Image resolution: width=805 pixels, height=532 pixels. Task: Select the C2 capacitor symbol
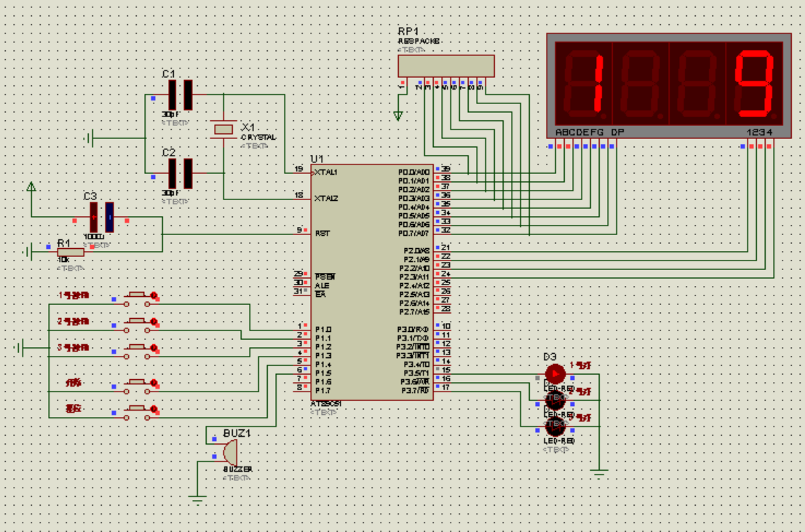[x=181, y=173]
